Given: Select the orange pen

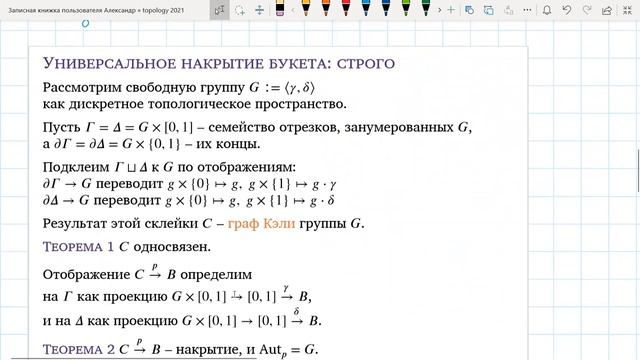Looking at the screenshot, I should click(x=326, y=8).
